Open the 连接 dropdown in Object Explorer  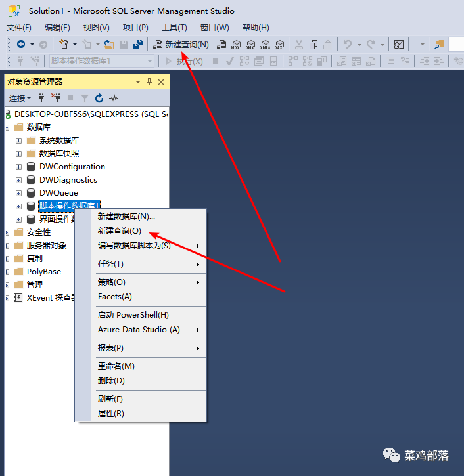pos(20,98)
